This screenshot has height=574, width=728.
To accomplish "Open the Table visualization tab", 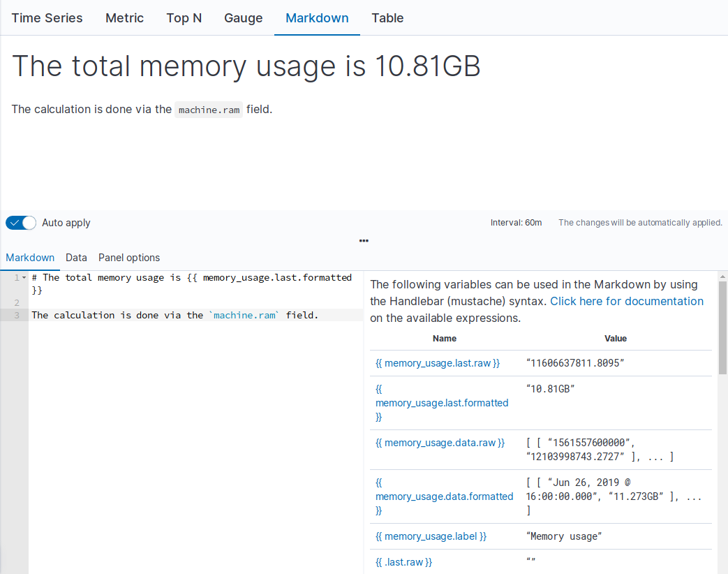I will (387, 18).
